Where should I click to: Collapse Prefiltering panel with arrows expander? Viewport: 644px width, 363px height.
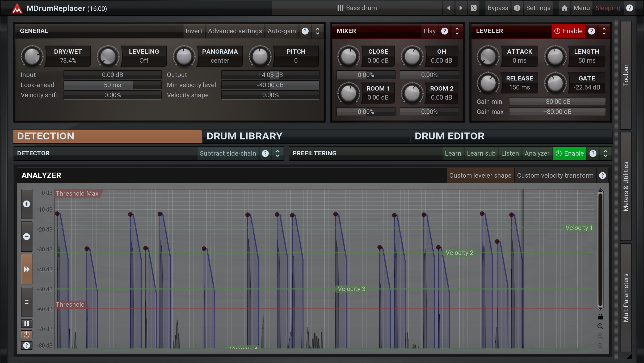605,153
